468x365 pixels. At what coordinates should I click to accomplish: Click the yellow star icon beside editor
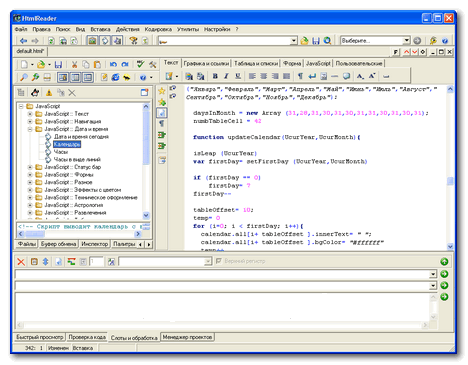(x=162, y=91)
